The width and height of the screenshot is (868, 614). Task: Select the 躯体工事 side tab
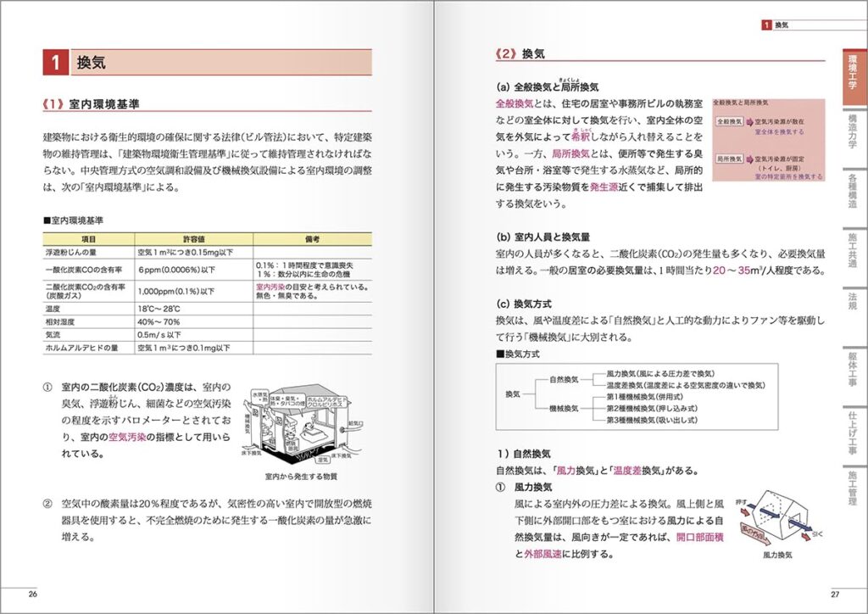[854, 369]
